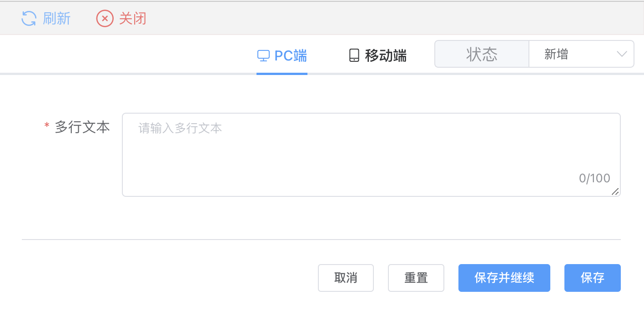The height and width of the screenshot is (330, 644).
Task: Click the circular arrows refresh icon
Action: click(29, 19)
